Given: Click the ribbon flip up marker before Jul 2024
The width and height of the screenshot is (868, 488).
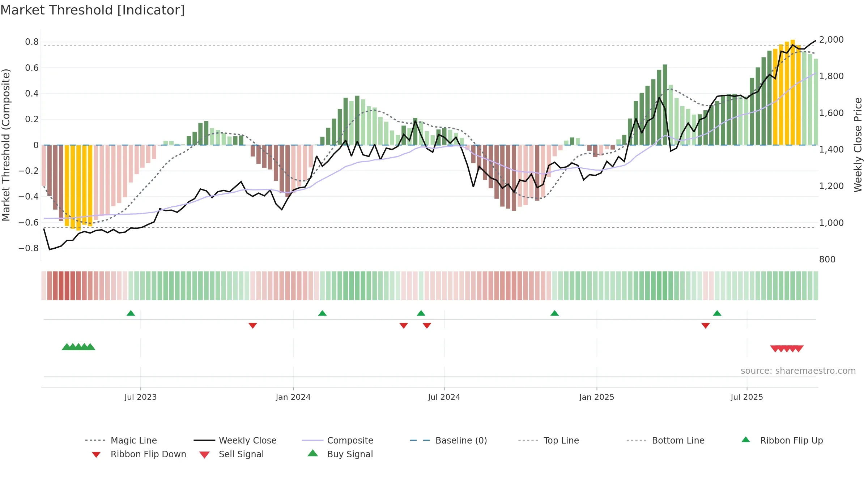Looking at the screenshot, I should [421, 313].
